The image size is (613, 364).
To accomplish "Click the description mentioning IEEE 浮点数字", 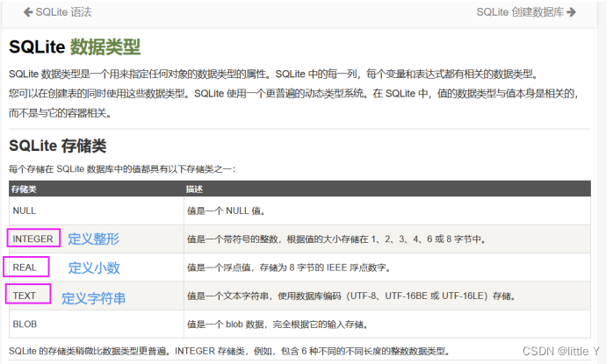I will pyautogui.click(x=289, y=268).
